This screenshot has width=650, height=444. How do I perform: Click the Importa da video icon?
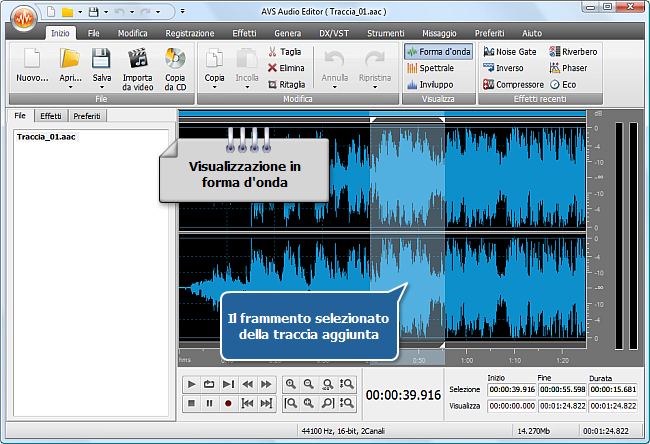[x=137, y=59]
